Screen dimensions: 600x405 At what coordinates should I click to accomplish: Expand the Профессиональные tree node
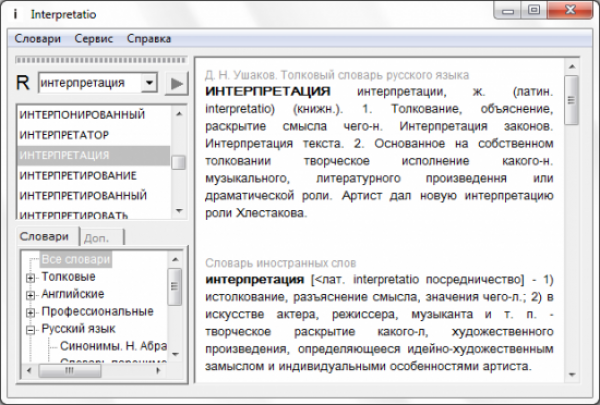(31, 311)
